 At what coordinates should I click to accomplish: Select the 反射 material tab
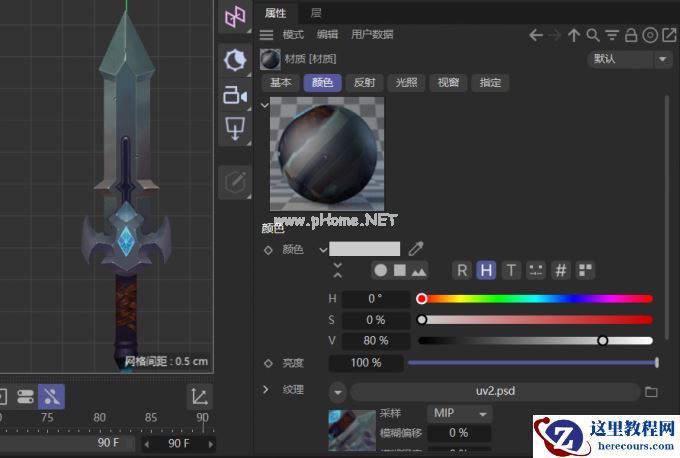click(364, 82)
